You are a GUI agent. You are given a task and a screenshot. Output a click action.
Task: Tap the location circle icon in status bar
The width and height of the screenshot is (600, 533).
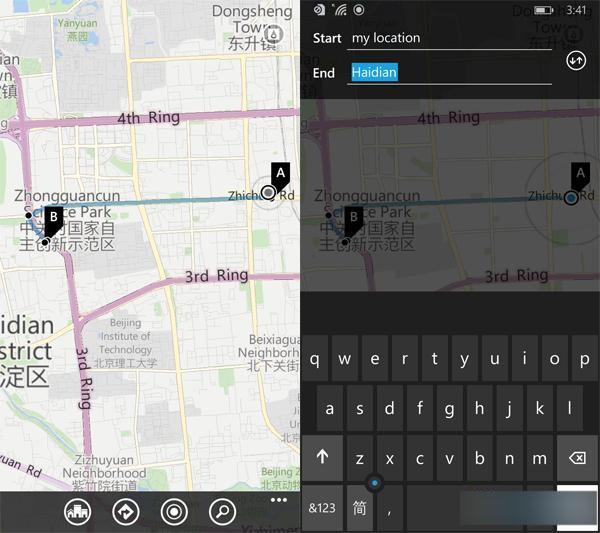pos(359,10)
